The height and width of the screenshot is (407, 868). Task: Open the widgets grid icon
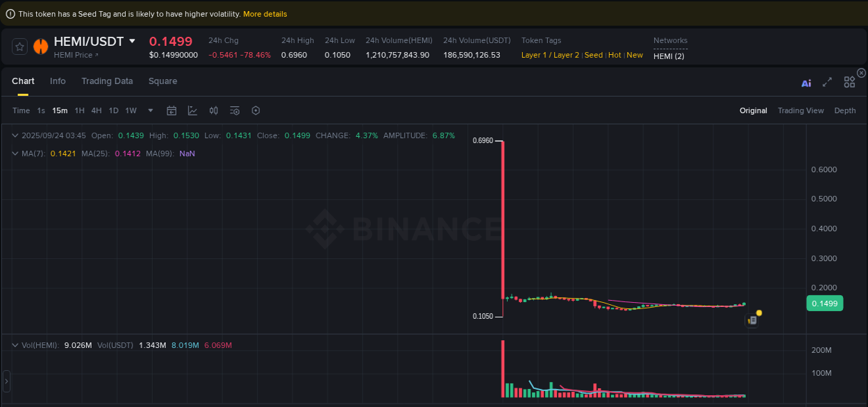click(849, 82)
